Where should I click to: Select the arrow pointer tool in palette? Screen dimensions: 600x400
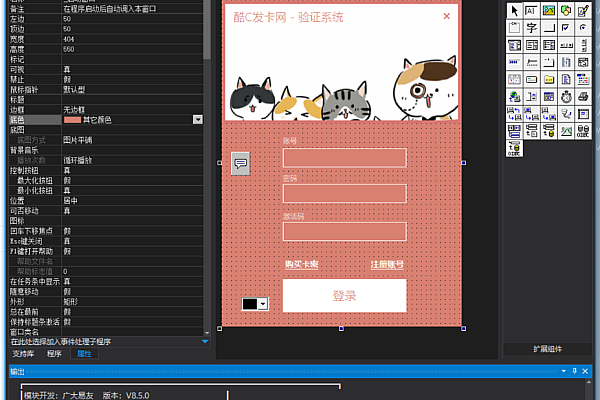[514, 10]
